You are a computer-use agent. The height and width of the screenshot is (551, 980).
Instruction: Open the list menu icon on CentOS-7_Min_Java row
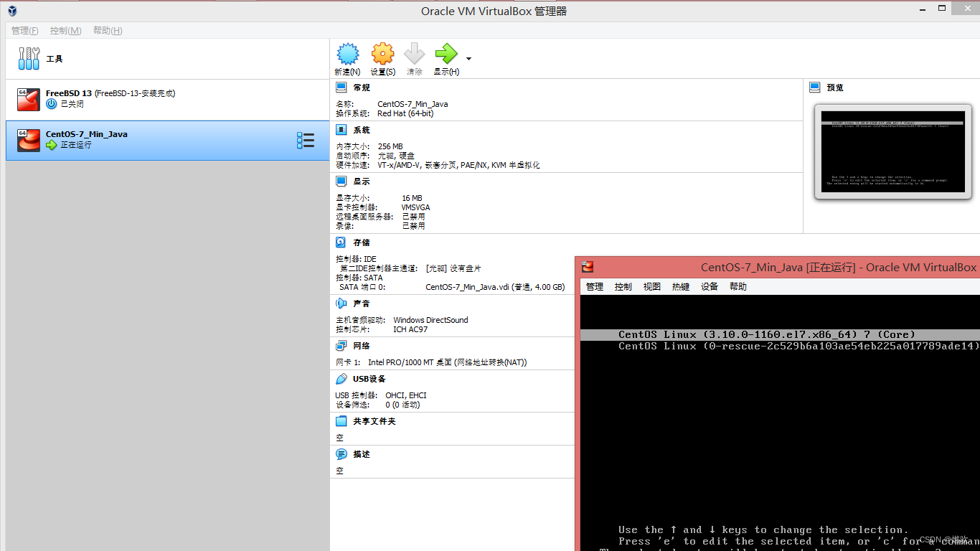pyautogui.click(x=306, y=141)
